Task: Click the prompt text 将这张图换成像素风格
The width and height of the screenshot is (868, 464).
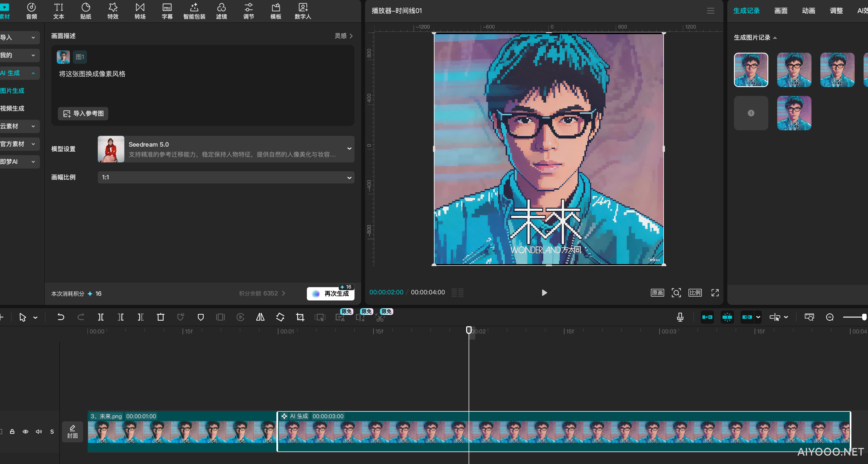Action: [x=92, y=74]
